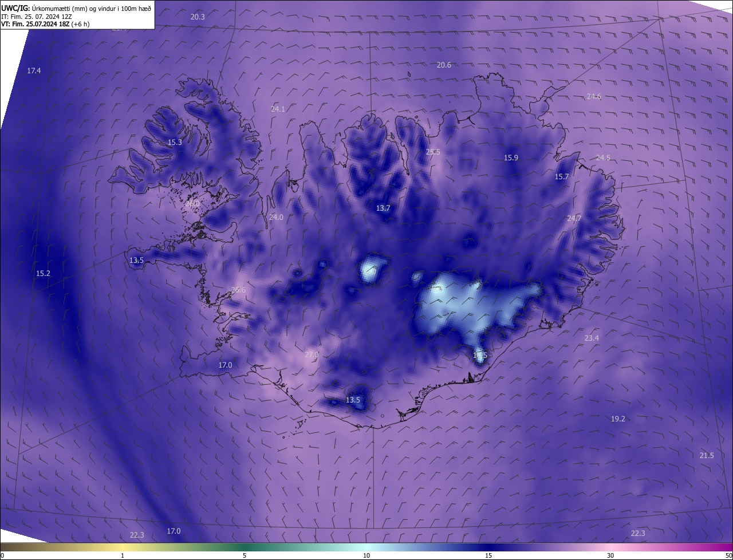This screenshot has height=560, width=733.
Task: Click the 24.1 value label
Action: (278, 109)
